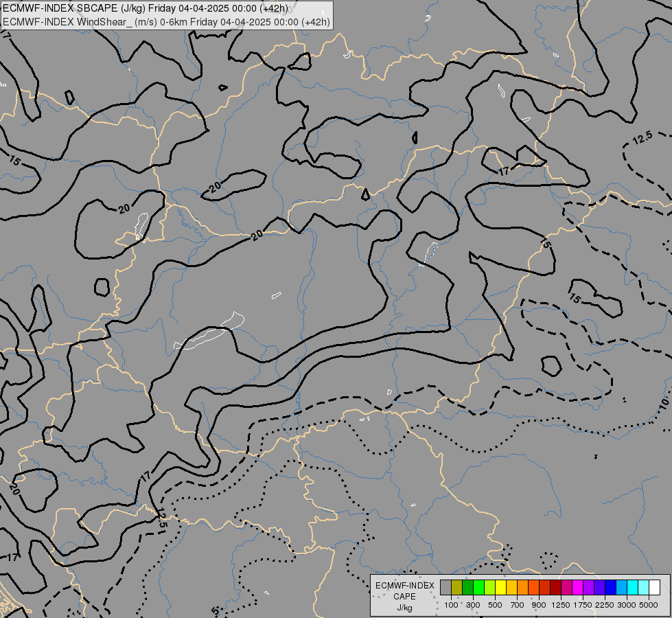The image size is (672, 618).
Task: Pick the lime yellow-green legend swatch
Action: point(489,587)
